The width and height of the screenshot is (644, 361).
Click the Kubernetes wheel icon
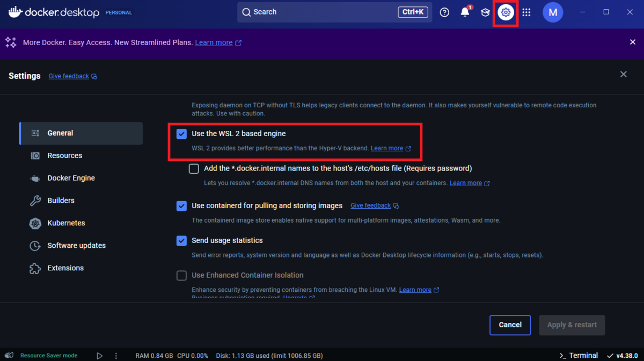click(x=35, y=223)
